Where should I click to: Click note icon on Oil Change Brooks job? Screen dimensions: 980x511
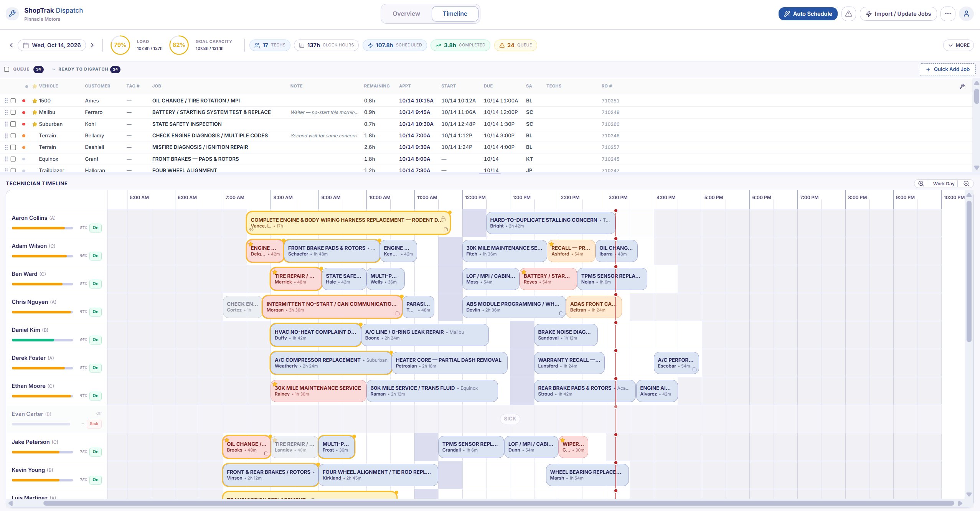click(x=266, y=453)
